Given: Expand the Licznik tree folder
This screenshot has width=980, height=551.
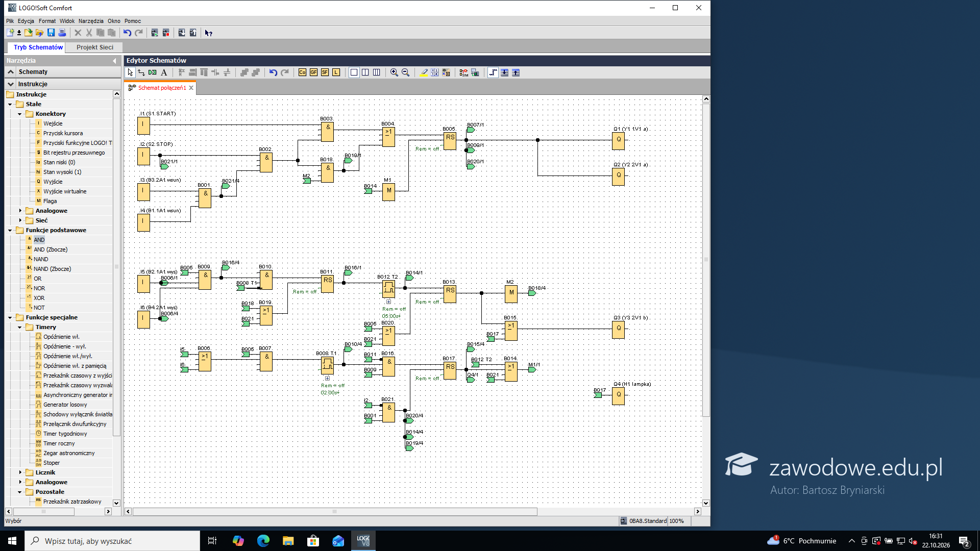Looking at the screenshot, I should (20, 472).
